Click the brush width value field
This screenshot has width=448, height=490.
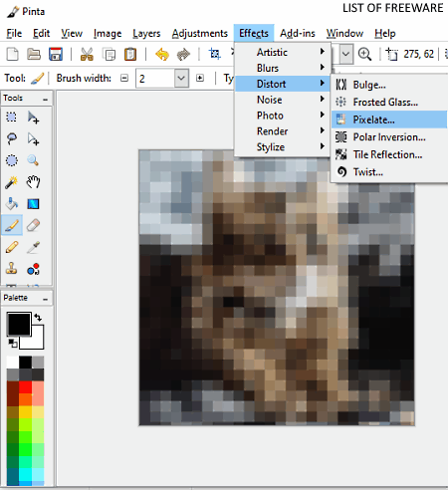155,79
